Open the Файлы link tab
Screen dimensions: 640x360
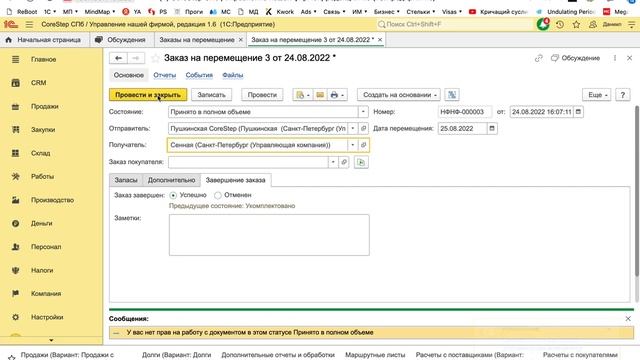(233, 75)
